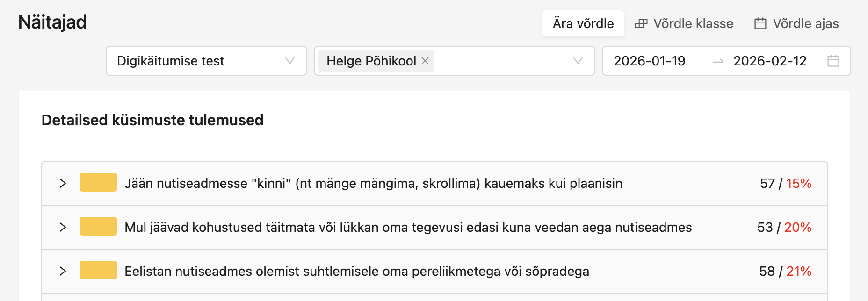Image resolution: width=868 pixels, height=301 pixels.
Task: Click the end date 2026-02-12 field
Action: point(770,61)
